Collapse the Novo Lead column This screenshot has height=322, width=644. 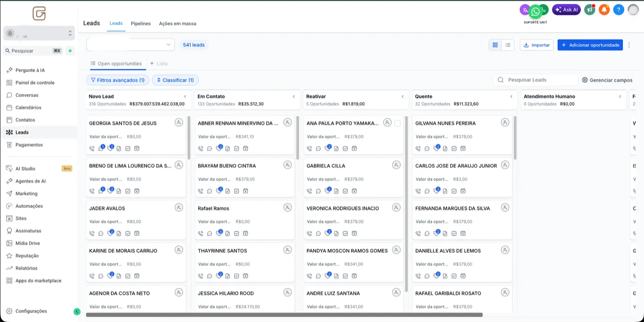185,96
